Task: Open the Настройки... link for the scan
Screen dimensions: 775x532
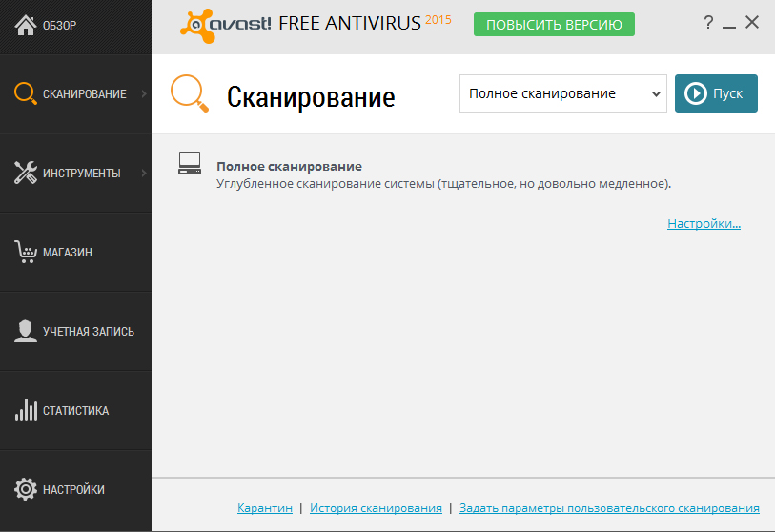Action: [704, 223]
